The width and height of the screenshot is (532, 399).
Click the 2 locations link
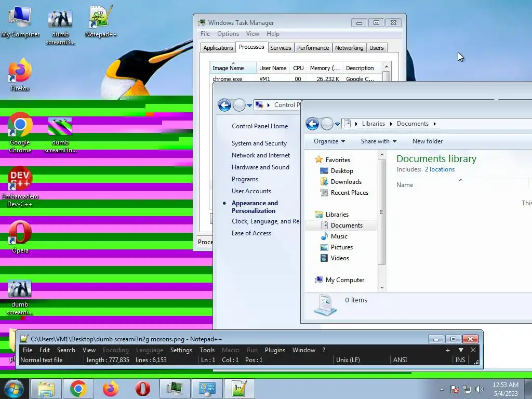click(x=440, y=169)
